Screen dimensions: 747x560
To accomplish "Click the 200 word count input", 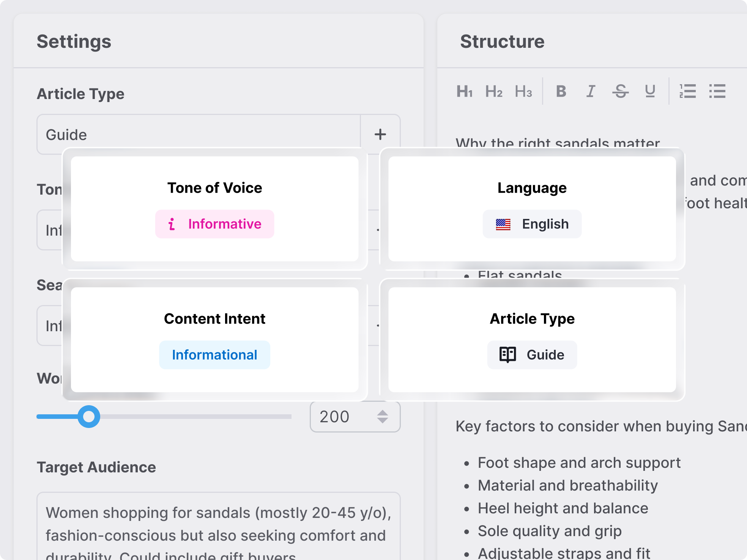I will [355, 417].
